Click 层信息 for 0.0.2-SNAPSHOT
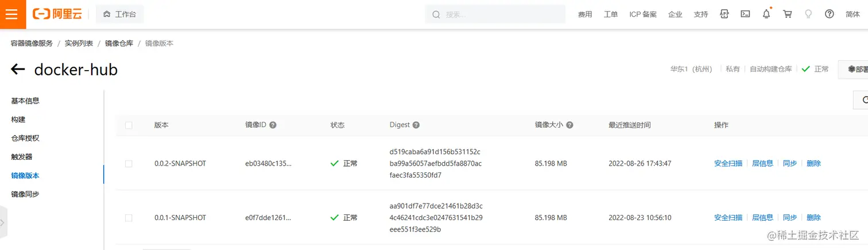The width and height of the screenshot is (868, 250). [x=762, y=163]
